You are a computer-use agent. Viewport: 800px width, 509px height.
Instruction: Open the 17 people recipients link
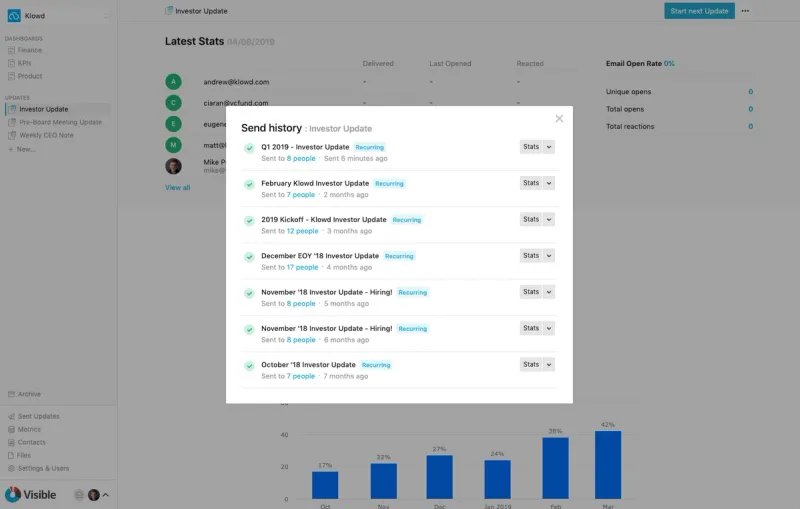pos(303,267)
